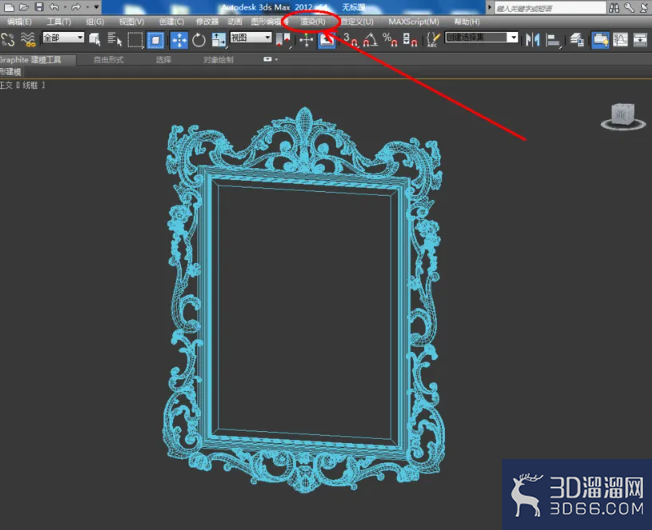Open the 组(G) menu
The image size is (652, 530).
(x=95, y=22)
